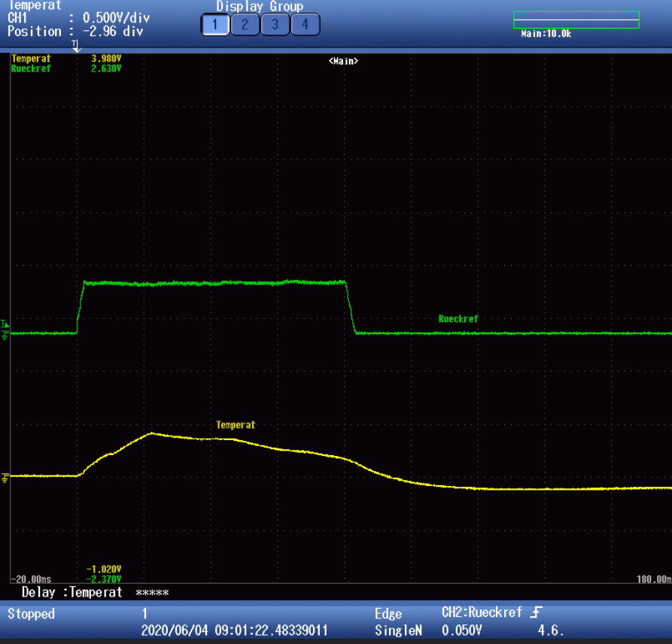The image size is (672, 644).
Task: Click the green trigger level marker
Action: point(5,324)
